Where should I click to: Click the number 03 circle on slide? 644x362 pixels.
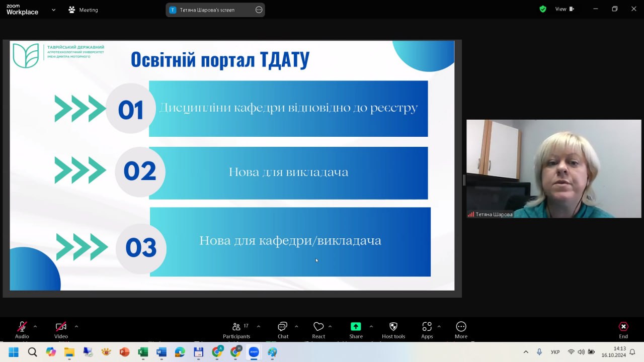pos(141,248)
